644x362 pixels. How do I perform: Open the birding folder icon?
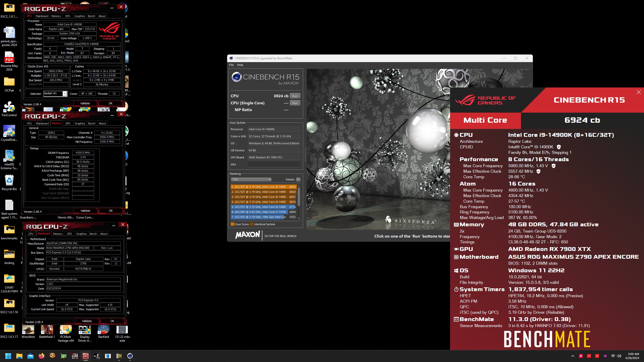(9, 257)
